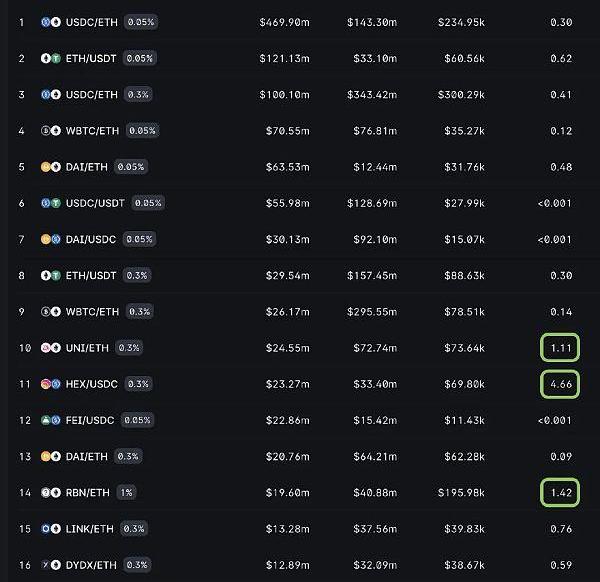The height and width of the screenshot is (582, 600).
Task: Click the 1% fee badge on RBN/ETH
Action: tap(126, 492)
